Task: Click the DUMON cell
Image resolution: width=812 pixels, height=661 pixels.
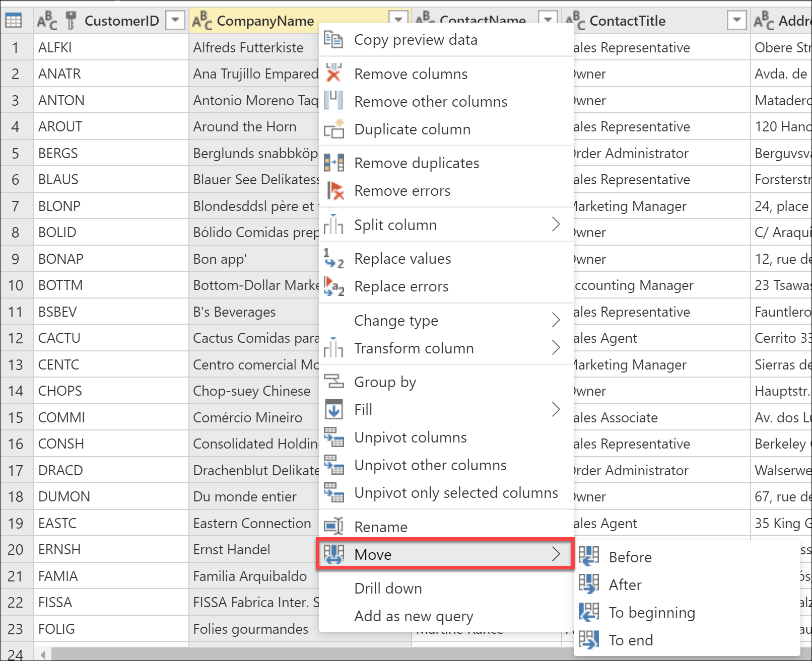Action: pos(111,496)
